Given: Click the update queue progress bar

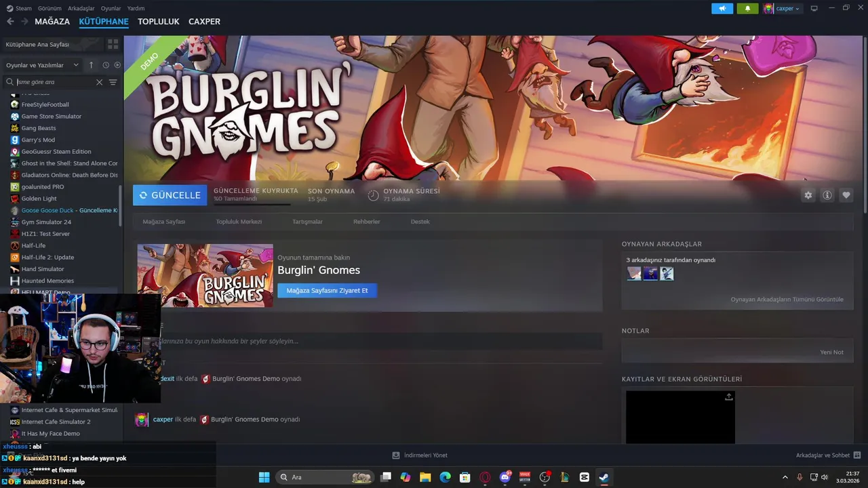Looking at the screenshot, I should tap(252, 204).
